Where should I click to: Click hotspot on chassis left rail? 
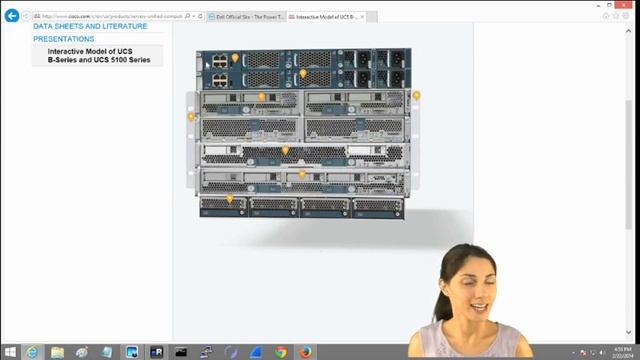point(191,117)
